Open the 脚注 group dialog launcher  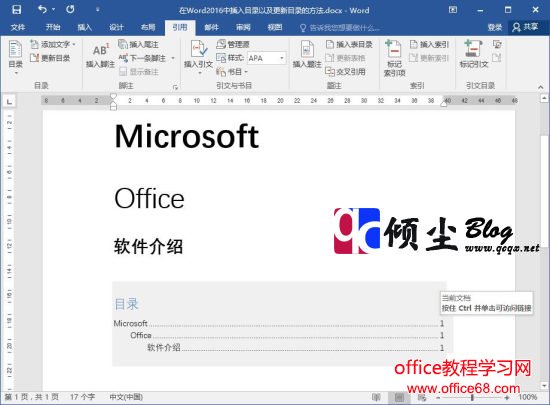175,87
